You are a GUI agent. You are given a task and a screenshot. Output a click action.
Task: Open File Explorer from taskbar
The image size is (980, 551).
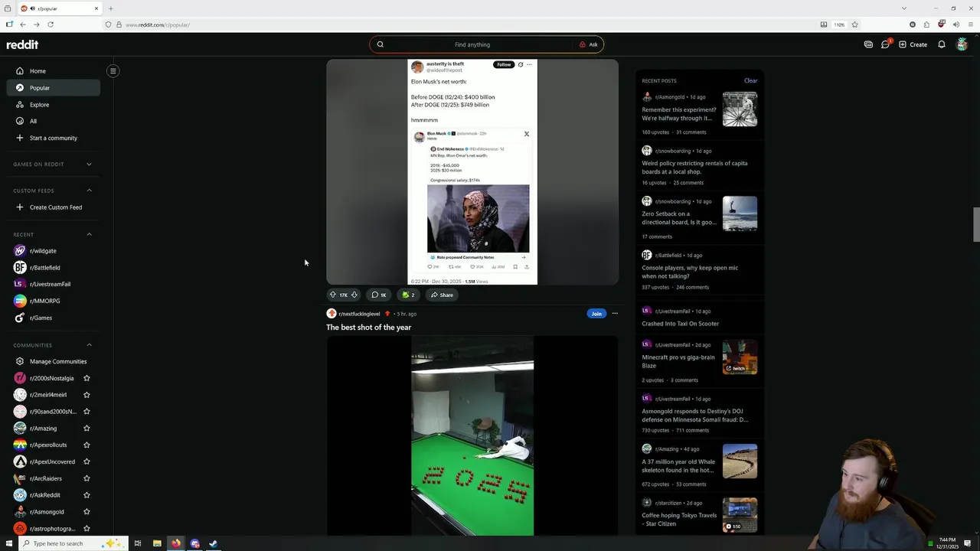tap(157, 543)
